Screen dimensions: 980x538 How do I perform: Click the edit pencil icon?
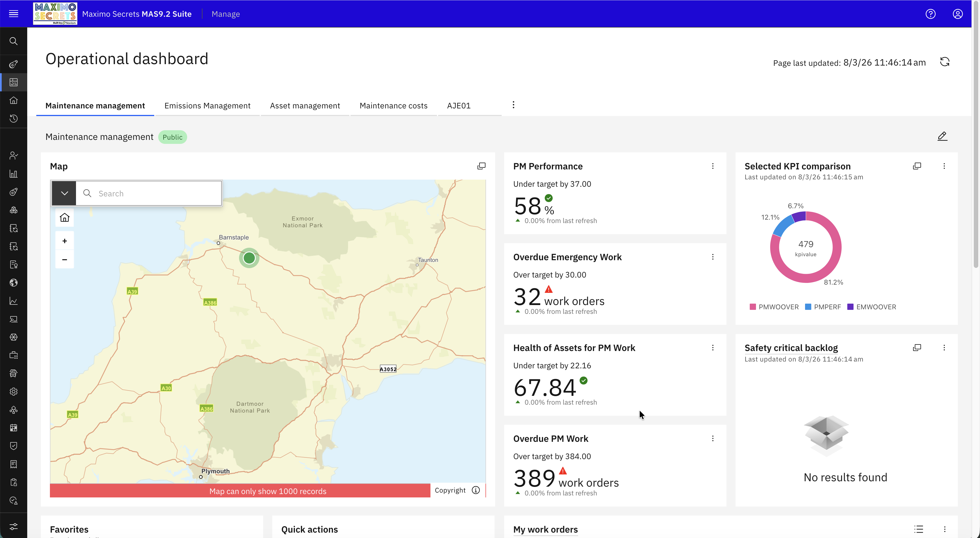pos(942,136)
